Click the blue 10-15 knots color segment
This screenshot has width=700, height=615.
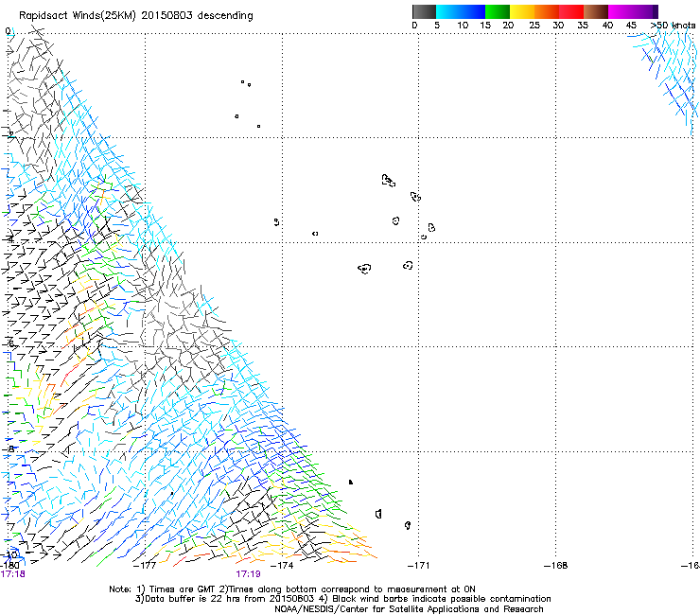[473, 11]
